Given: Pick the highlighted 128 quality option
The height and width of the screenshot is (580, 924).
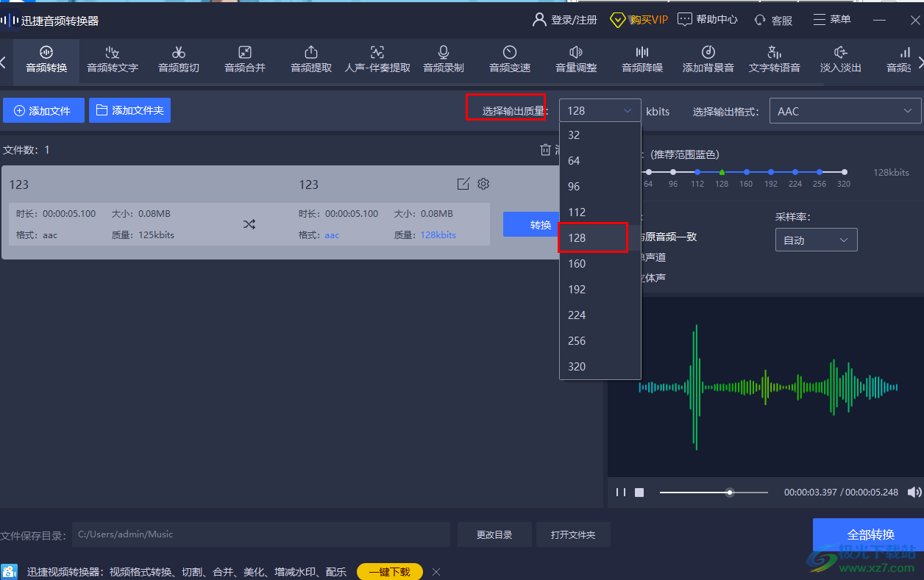Looking at the screenshot, I should tap(600, 238).
